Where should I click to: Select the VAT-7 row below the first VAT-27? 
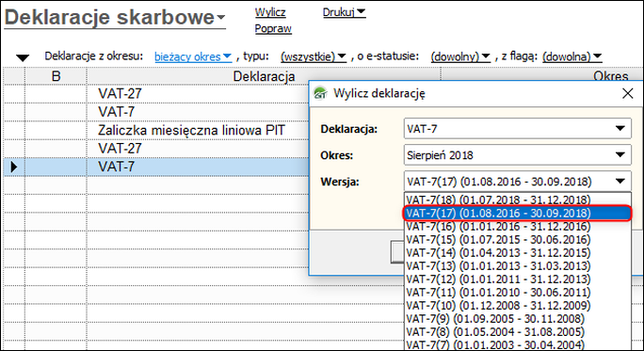click(156, 112)
